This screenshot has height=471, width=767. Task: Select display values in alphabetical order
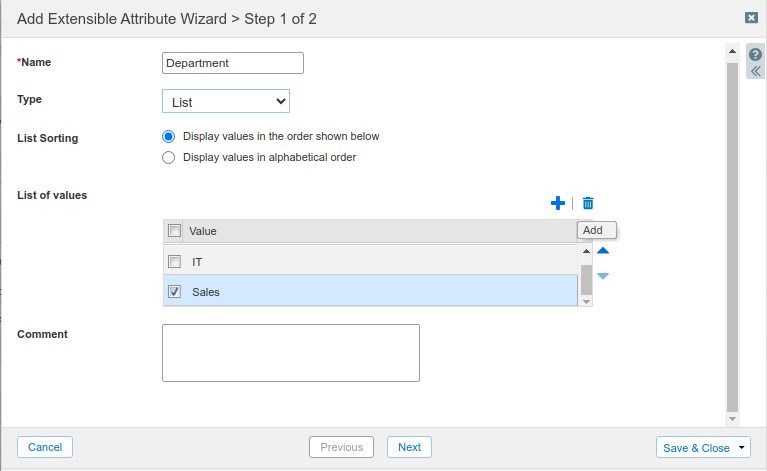[x=168, y=157]
